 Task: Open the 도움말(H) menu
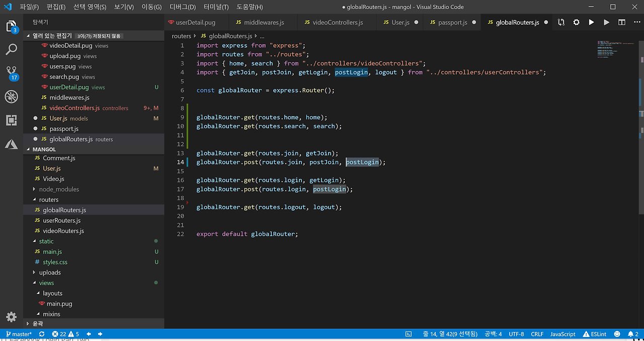[249, 7]
